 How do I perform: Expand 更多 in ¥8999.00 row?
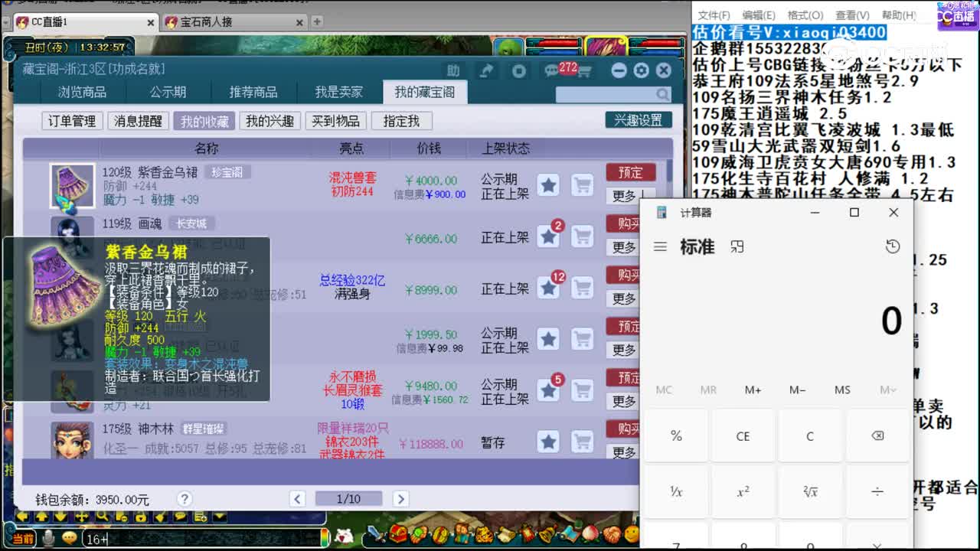coord(624,298)
